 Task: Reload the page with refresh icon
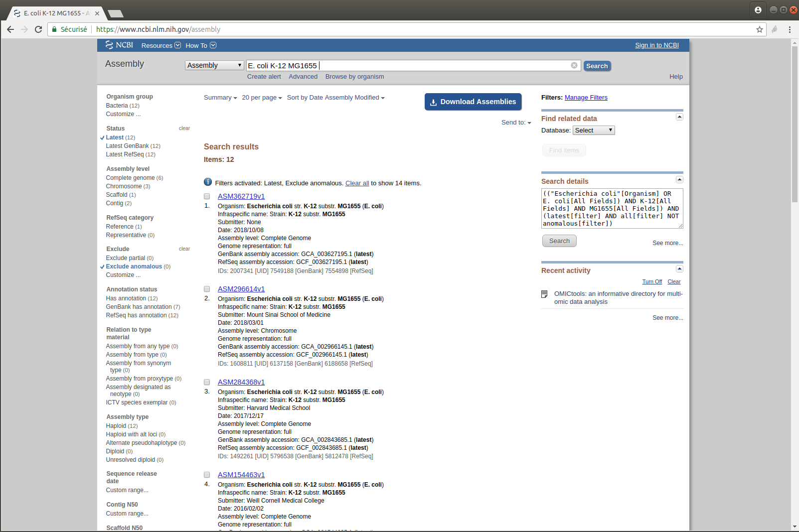coord(38,29)
